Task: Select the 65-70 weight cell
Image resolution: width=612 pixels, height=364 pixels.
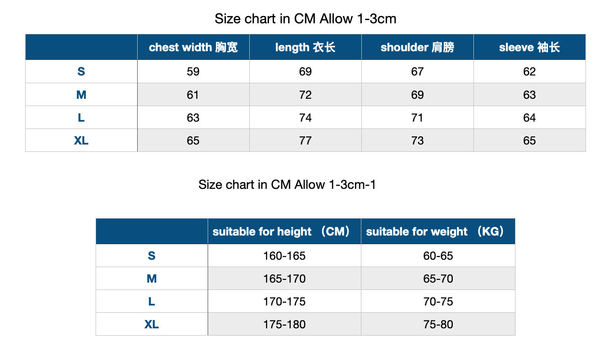Action: click(x=438, y=278)
